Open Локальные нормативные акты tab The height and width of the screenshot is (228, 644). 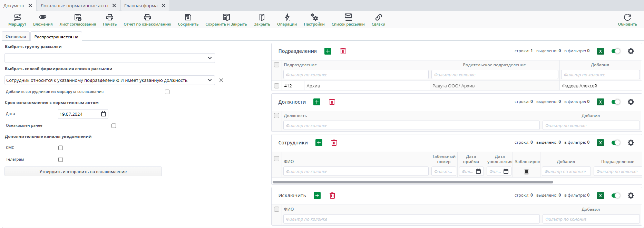(74, 6)
